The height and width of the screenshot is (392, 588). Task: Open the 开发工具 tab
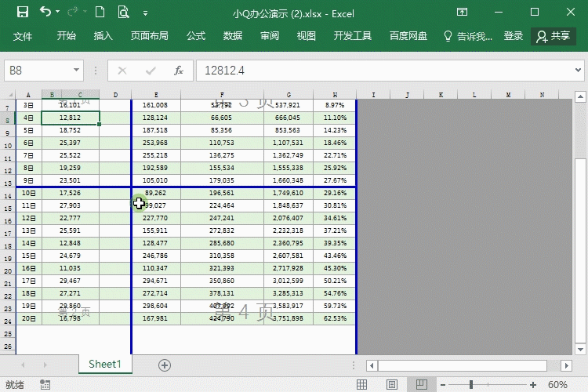(x=353, y=36)
